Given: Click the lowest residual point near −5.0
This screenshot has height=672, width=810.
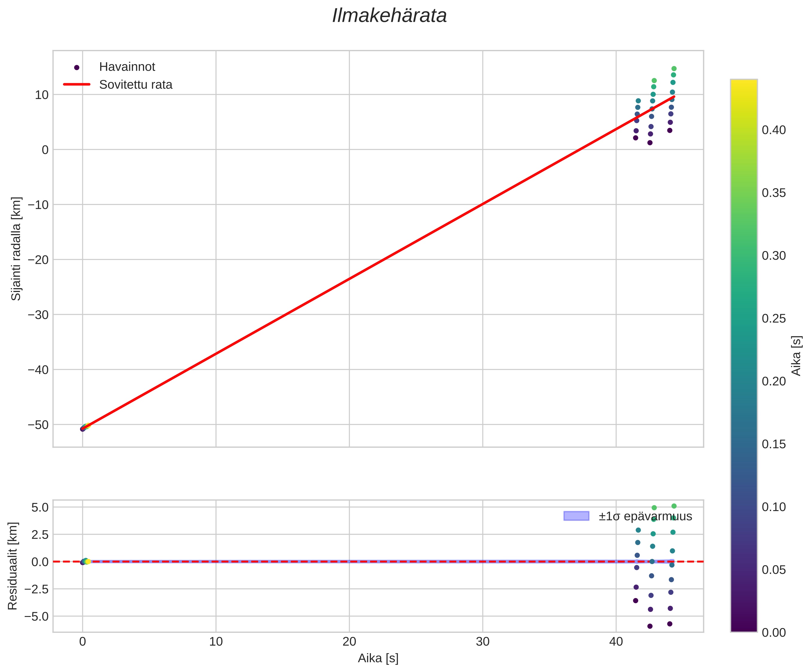Looking at the screenshot, I should (x=650, y=626).
